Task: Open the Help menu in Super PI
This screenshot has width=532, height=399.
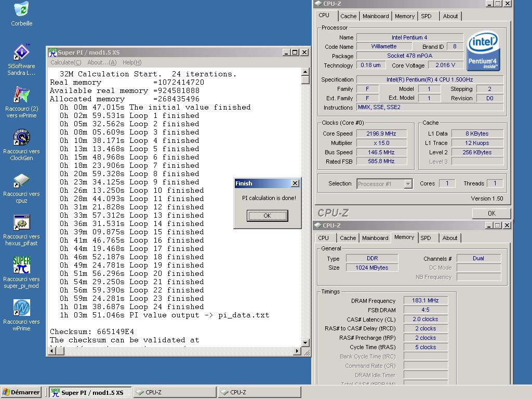Action: (132, 62)
